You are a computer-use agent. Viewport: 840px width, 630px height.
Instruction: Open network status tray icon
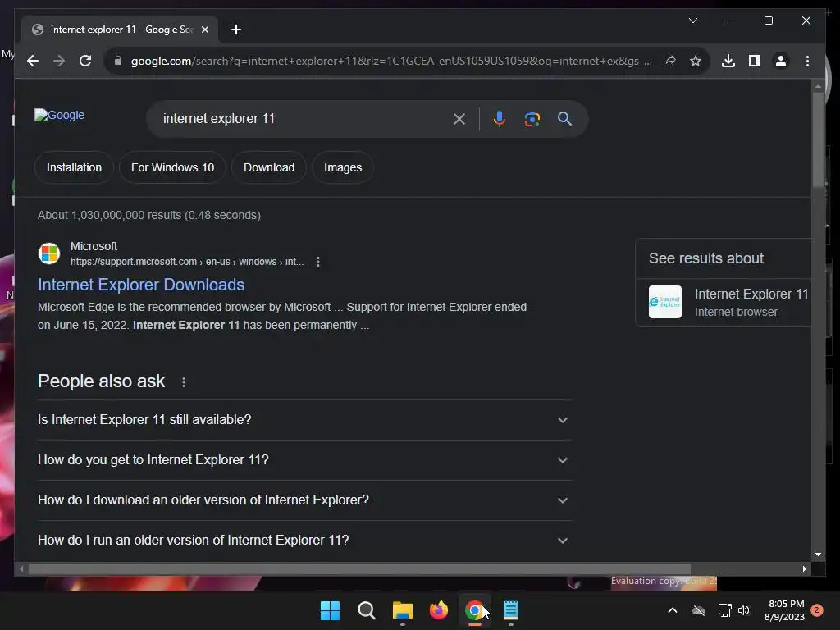[x=725, y=610]
